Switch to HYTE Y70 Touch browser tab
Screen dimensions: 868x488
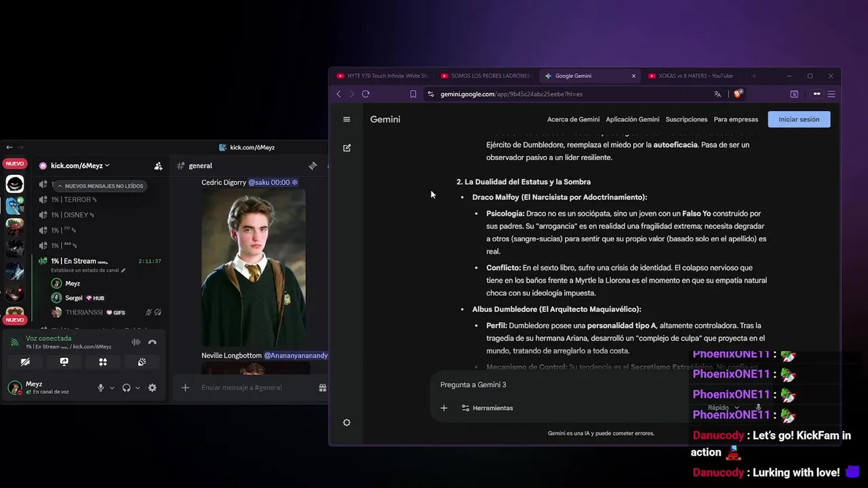tap(382, 76)
